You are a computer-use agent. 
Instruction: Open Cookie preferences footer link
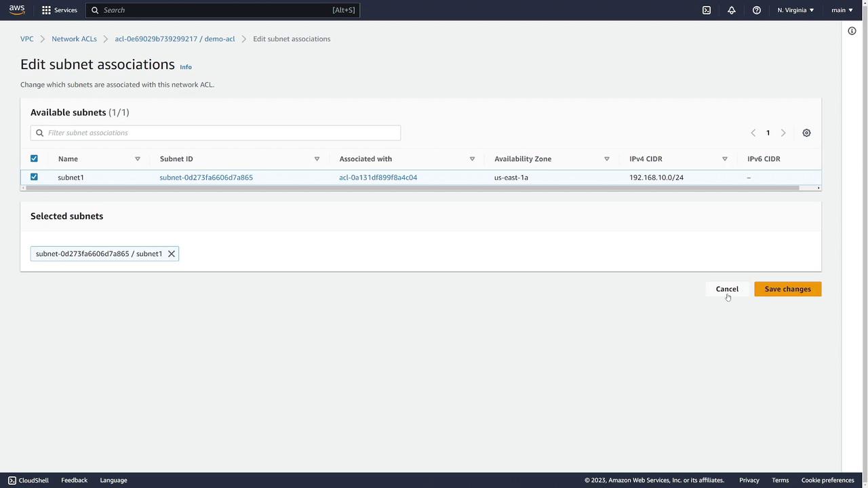tap(827, 480)
